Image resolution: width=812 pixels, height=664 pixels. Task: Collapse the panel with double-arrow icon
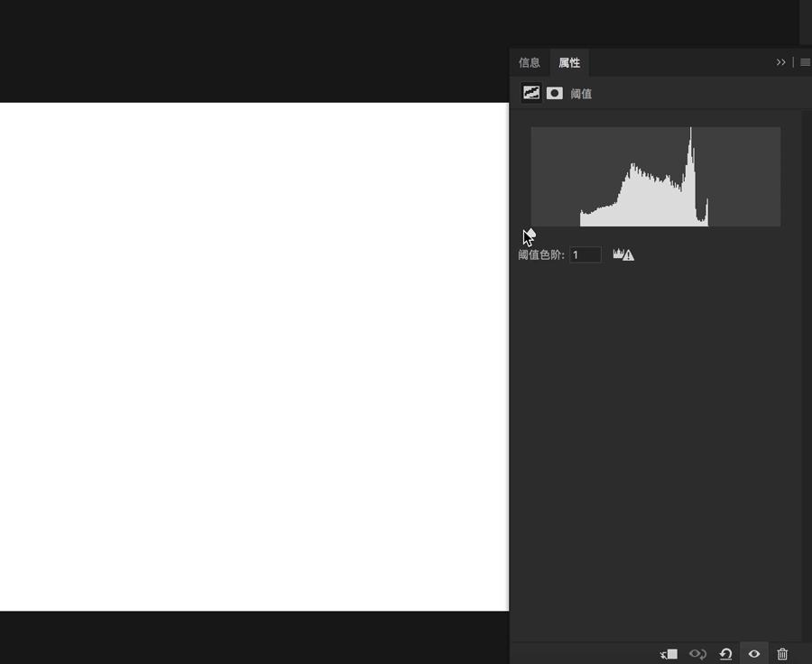[x=780, y=62]
